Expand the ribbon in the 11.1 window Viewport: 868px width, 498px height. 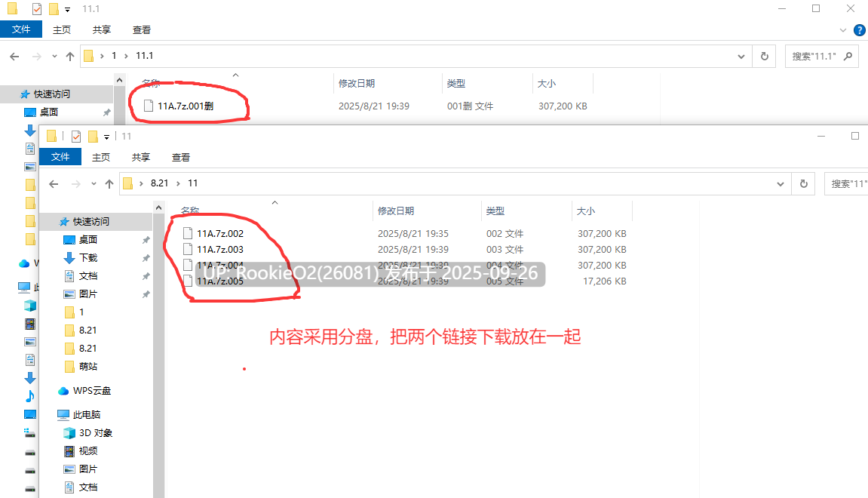point(842,30)
